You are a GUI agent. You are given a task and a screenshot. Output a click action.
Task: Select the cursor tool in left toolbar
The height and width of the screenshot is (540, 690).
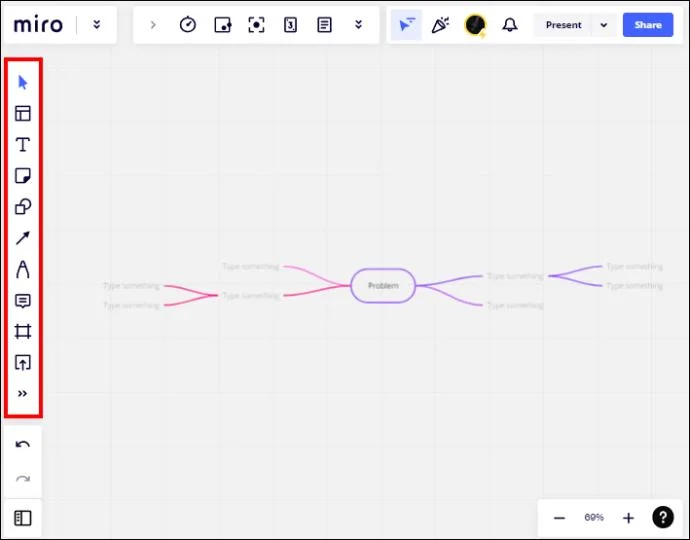23,83
